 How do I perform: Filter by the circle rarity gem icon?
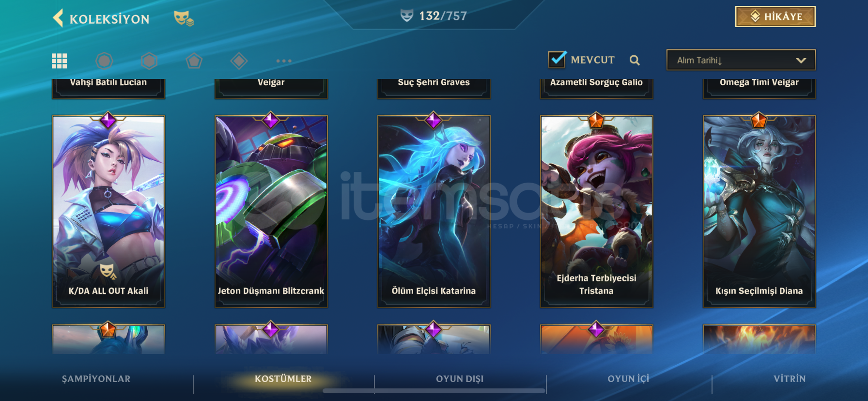[x=104, y=61]
